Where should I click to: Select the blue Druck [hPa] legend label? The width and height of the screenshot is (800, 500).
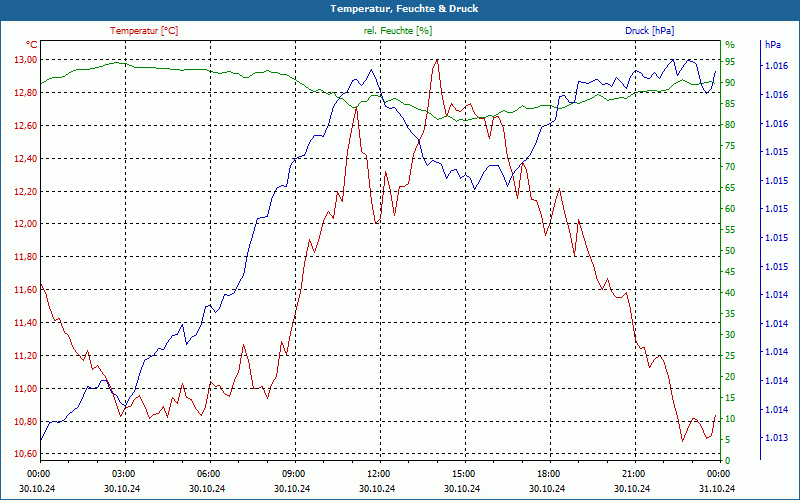[x=649, y=31]
